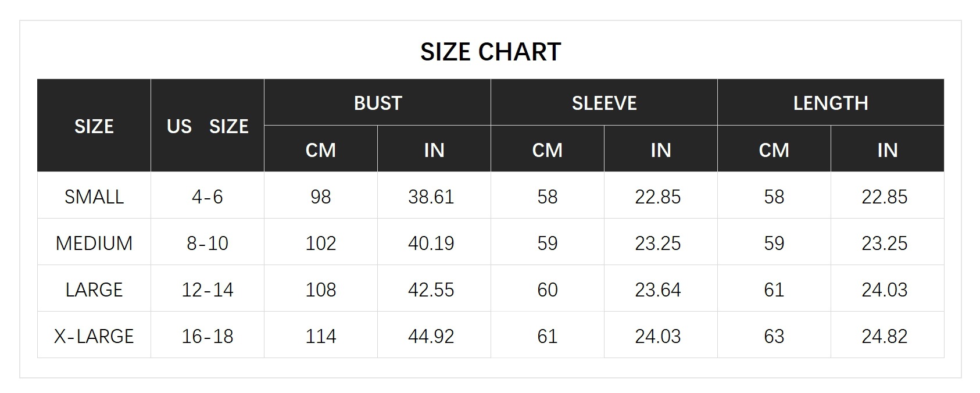
Task: Select the 24.82 length inches value
Action: click(x=884, y=336)
